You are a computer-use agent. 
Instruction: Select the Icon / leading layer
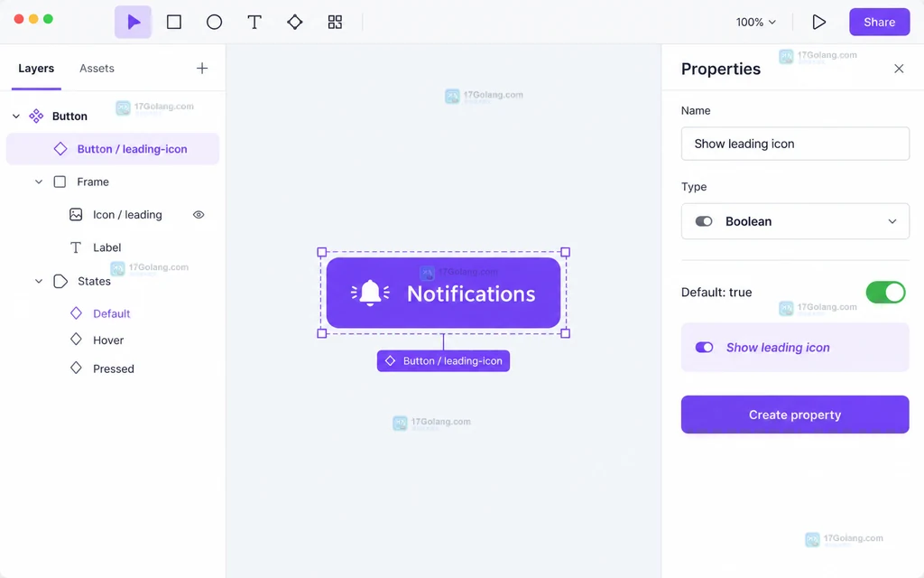tap(126, 215)
